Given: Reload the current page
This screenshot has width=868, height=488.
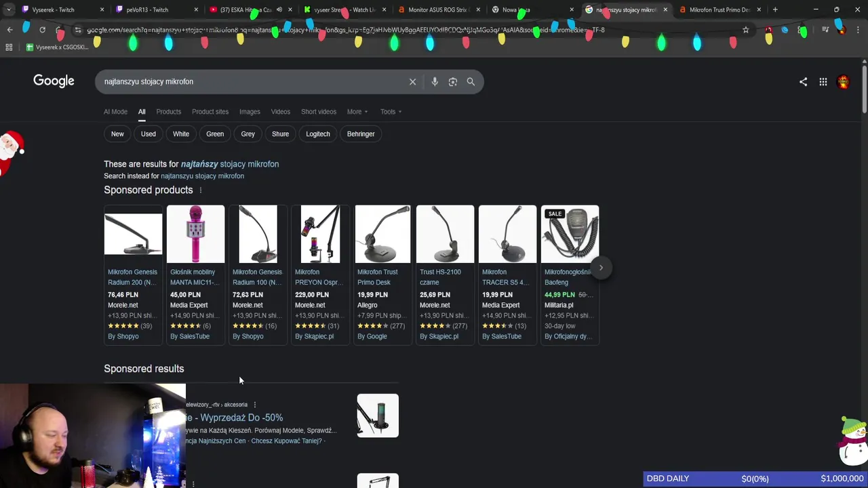Looking at the screenshot, I should tap(42, 30).
